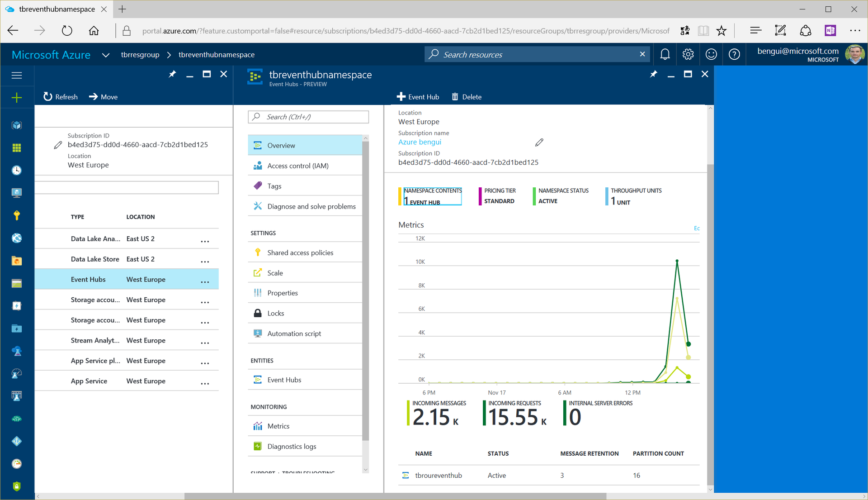Toggle the Azure bengui subscription link

tap(420, 142)
